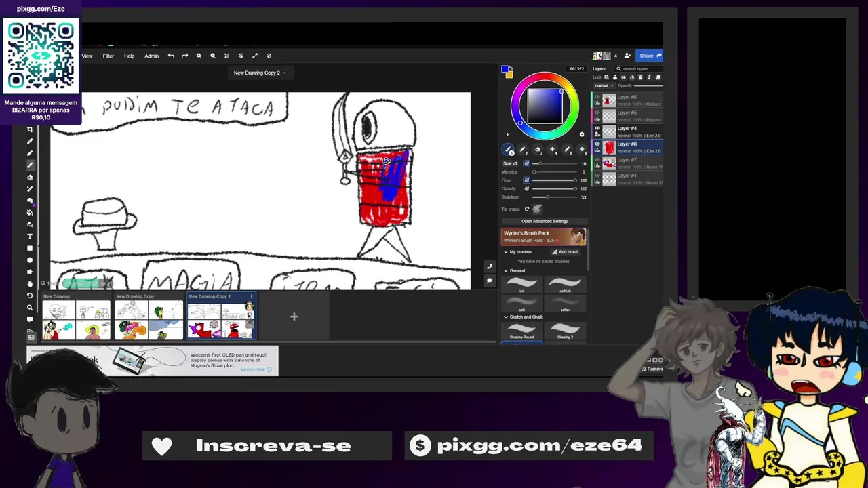The width and height of the screenshot is (868, 488).
Task: Click the zoom out magnifier in top toolbar
Action: tap(213, 56)
